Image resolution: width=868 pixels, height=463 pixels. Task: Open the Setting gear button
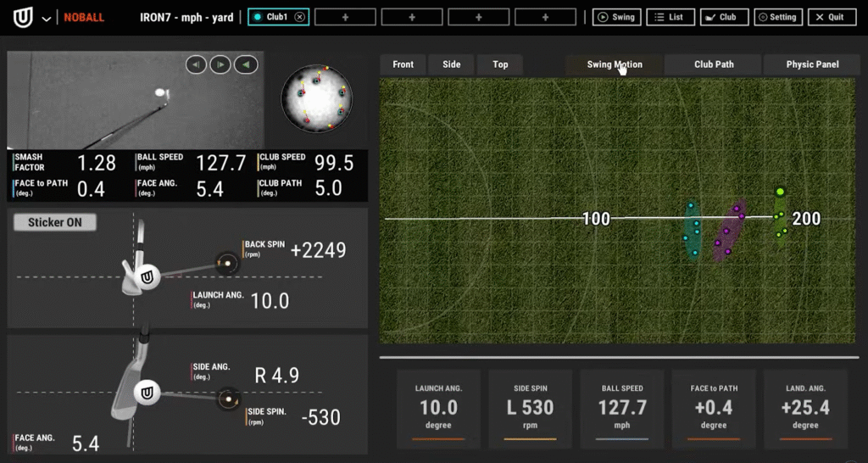(x=776, y=17)
